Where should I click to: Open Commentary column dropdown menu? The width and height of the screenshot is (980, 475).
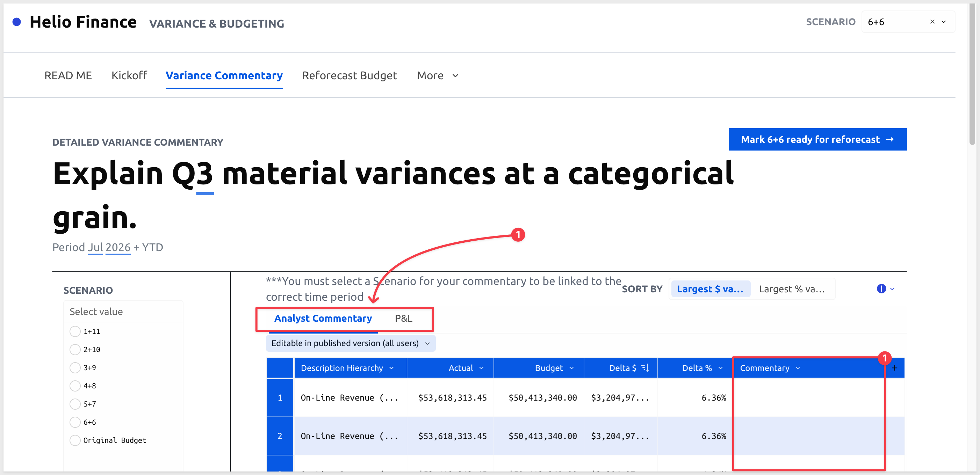pyautogui.click(x=798, y=368)
